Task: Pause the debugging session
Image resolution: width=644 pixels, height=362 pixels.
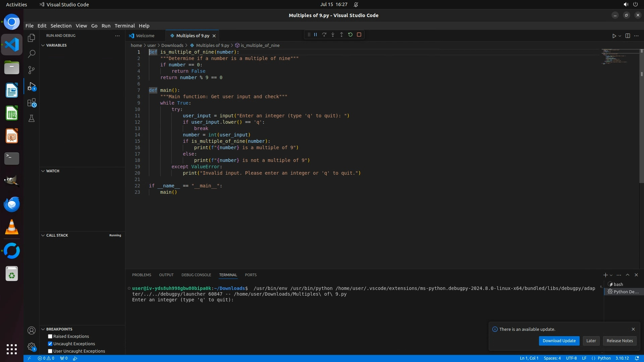Action: (x=316, y=35)
